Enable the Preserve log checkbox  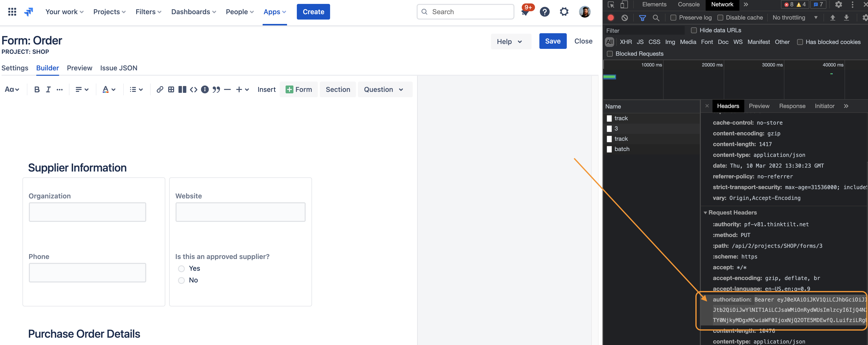(673, 18)
